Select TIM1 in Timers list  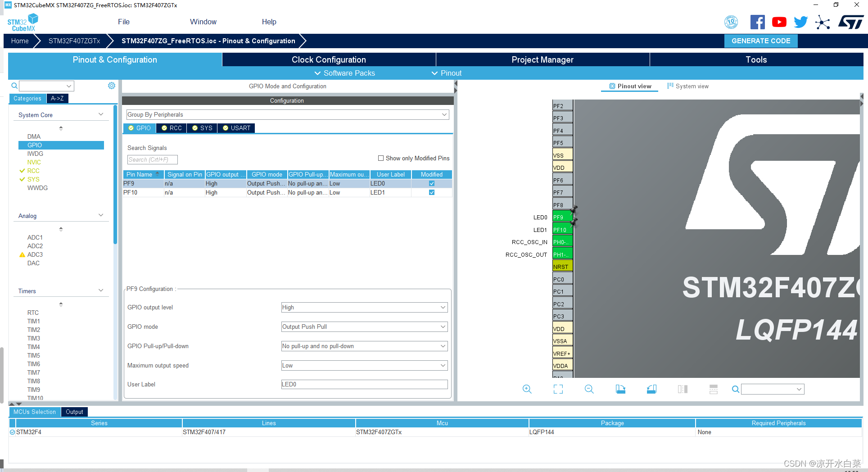tap(34, 321)
